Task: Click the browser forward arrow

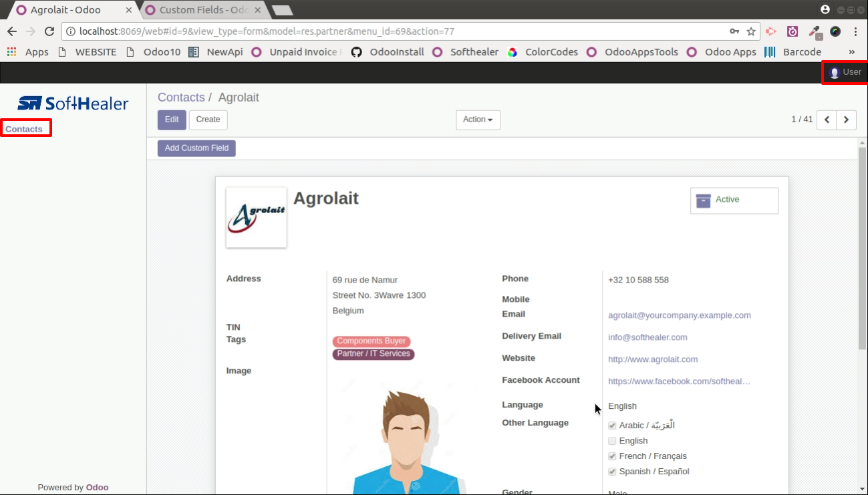Action: [31, 31]
